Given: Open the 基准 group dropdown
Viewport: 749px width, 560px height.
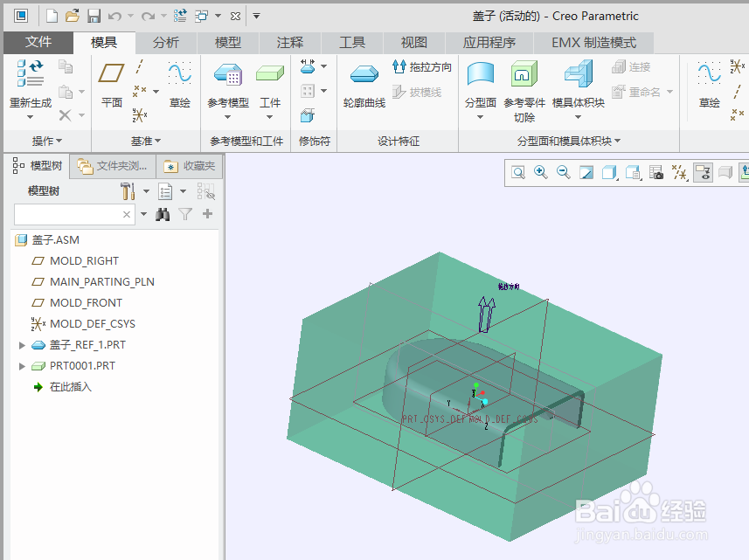Looking at the screenshot, I should pos(146,141).
